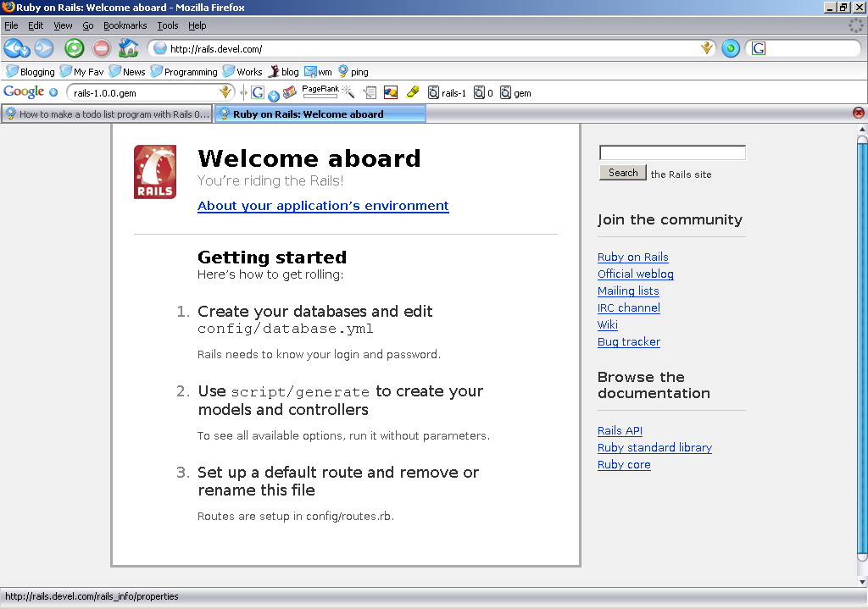Click the PageRank indicator
This screenshot has height=609, width=868.
320,91
